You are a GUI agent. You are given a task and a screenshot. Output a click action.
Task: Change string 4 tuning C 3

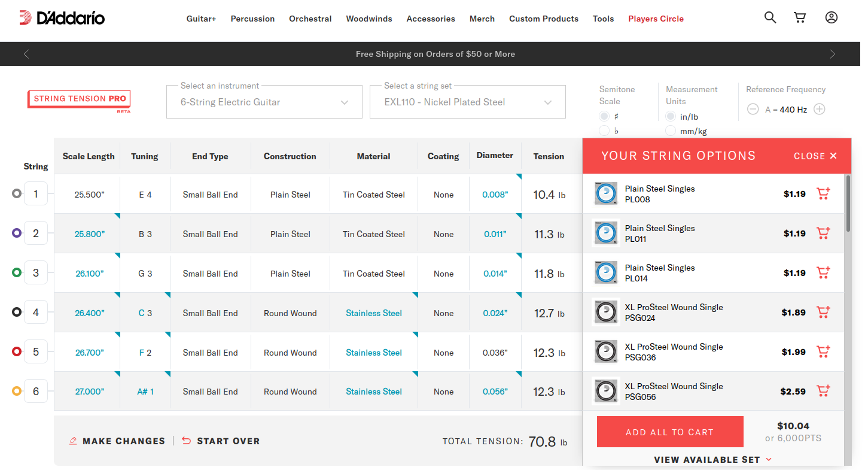[145, 313]
